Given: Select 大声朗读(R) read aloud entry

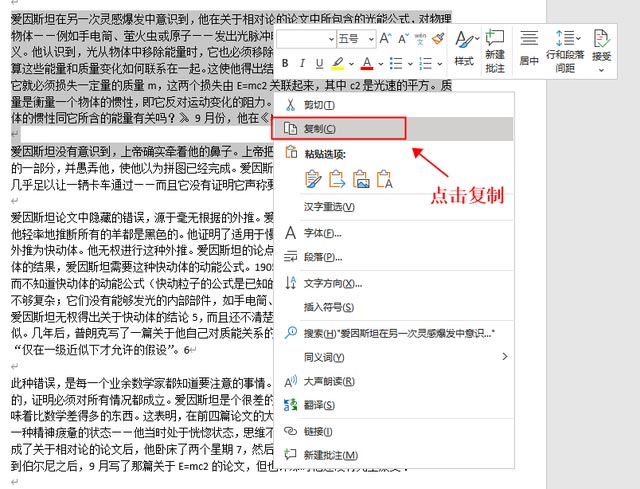Looking at the screenshot, I should (x=393, y=381).
